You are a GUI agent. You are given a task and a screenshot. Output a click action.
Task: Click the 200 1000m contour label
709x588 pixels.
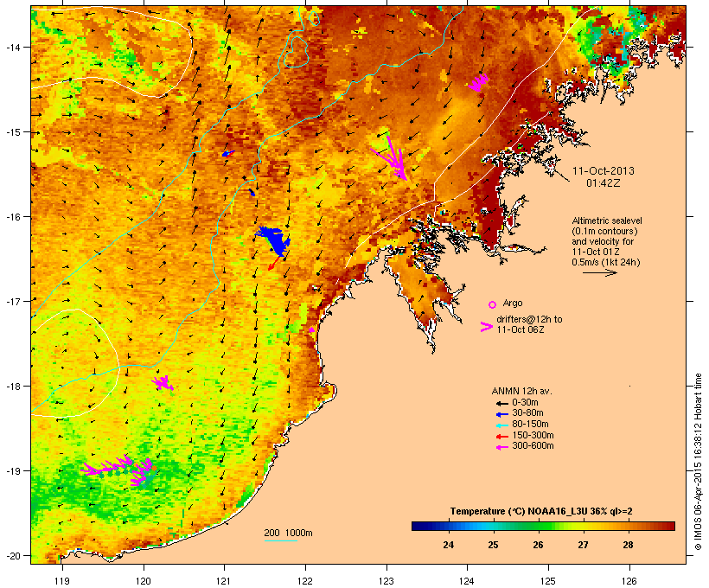click(288, 533)
